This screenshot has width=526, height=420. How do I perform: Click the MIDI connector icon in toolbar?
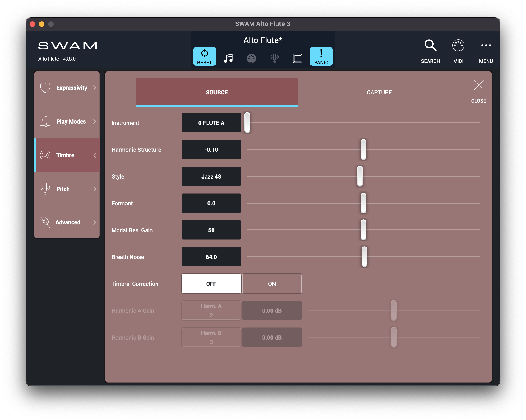click(x=251, y=58)
